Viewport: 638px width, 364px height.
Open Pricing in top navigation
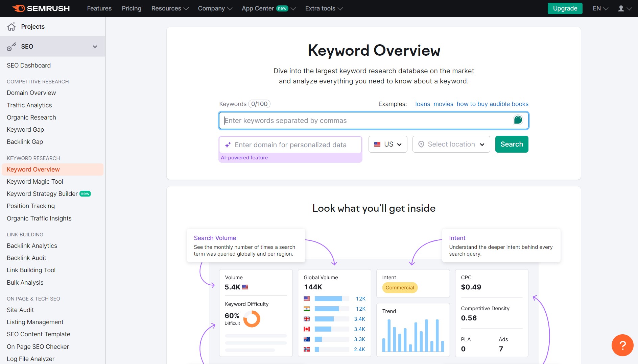coord(132,8)
